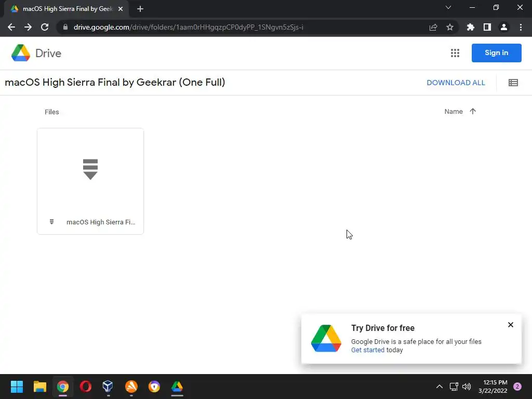Click the Get started link
Image resolution: width=532 pixels, height=399 pixels.
[x=368, y=350]
